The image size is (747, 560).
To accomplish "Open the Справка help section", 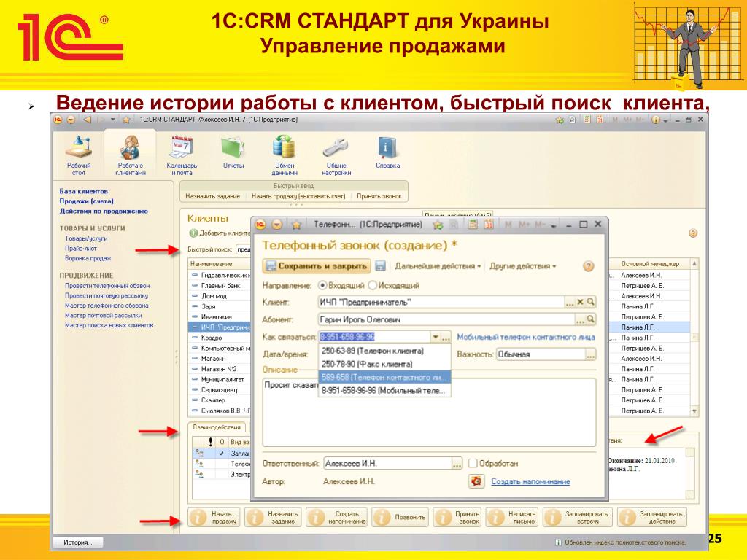I will 387,152.
